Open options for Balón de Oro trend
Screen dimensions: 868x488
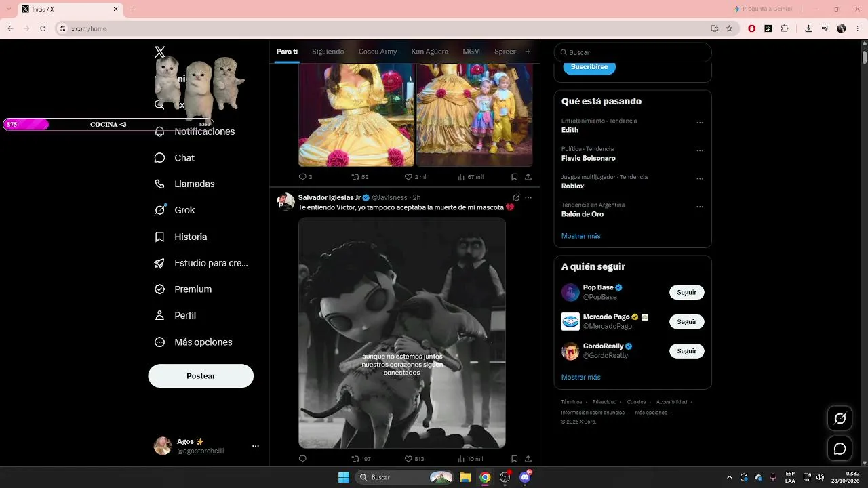pos(700,207)
